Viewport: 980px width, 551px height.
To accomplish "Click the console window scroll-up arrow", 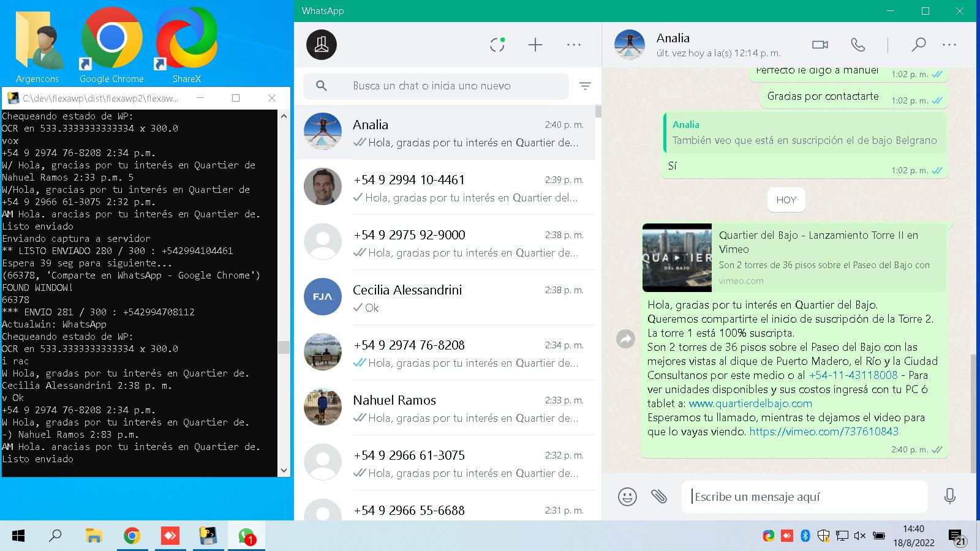I will click(x=284, y=116).
